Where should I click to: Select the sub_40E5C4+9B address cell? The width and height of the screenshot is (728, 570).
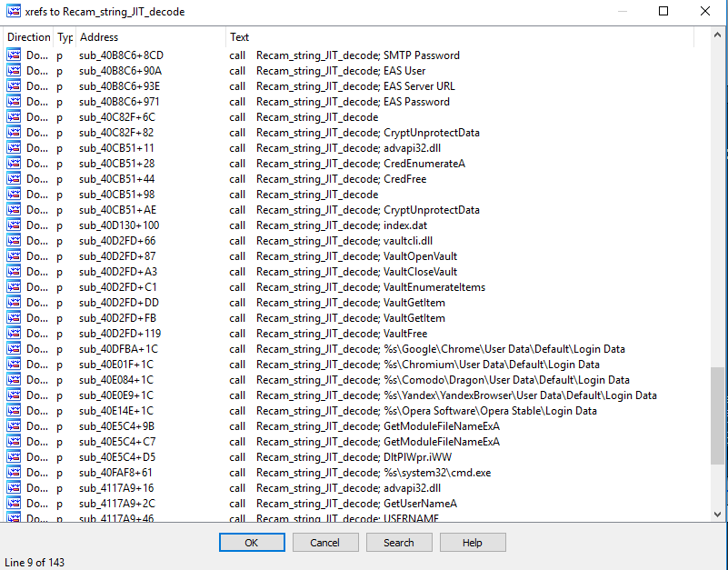tap(116, 426)
